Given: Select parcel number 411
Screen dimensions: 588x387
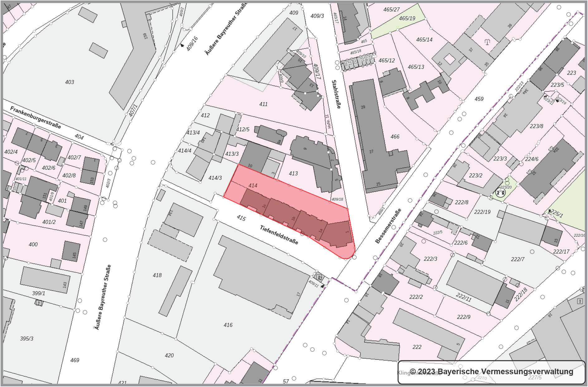Looking at the screenshot, I should point(263,104).
